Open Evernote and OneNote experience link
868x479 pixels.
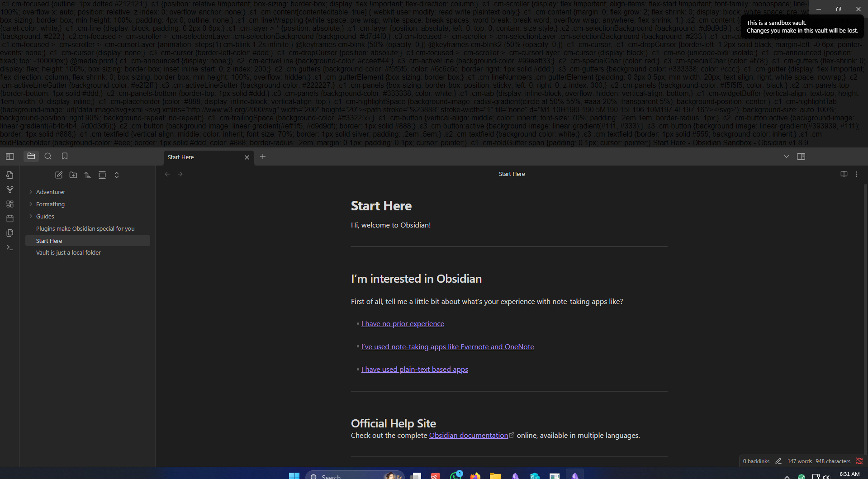pyautogui.click(x=447, y=347)
